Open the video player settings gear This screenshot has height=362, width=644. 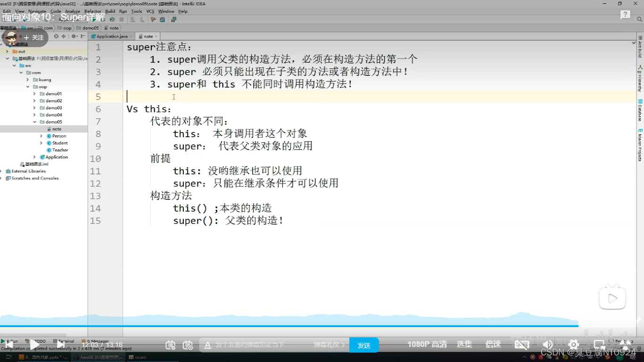pos(573,345)
